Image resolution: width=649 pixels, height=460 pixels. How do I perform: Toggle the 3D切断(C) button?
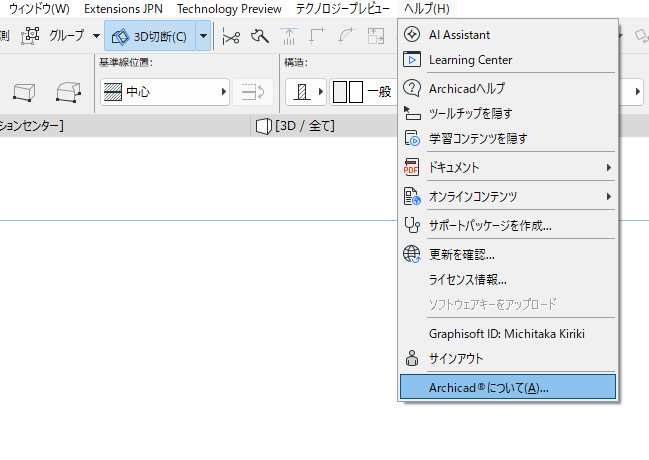pyautogui.click(x=150, y=36)
